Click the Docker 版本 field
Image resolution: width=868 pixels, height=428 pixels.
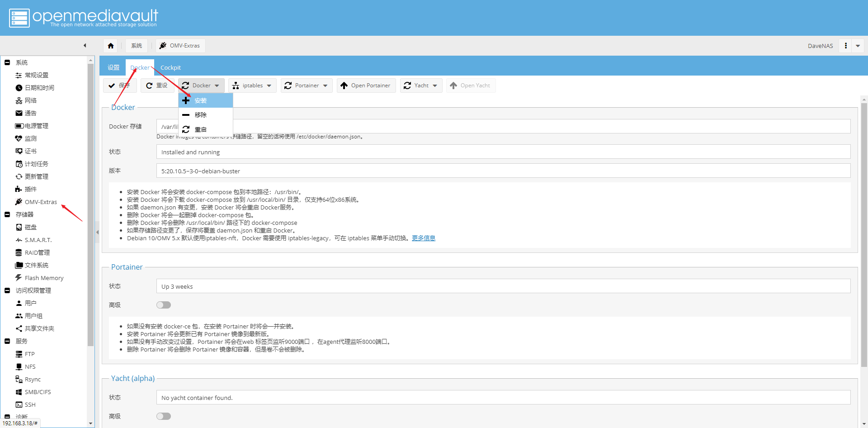pos(503,171)
